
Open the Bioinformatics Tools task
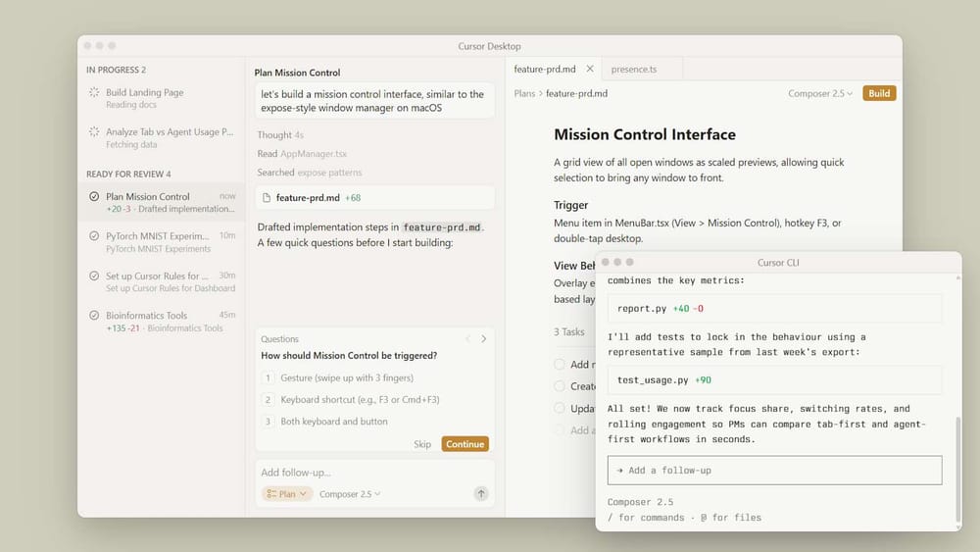coord(162,322)
